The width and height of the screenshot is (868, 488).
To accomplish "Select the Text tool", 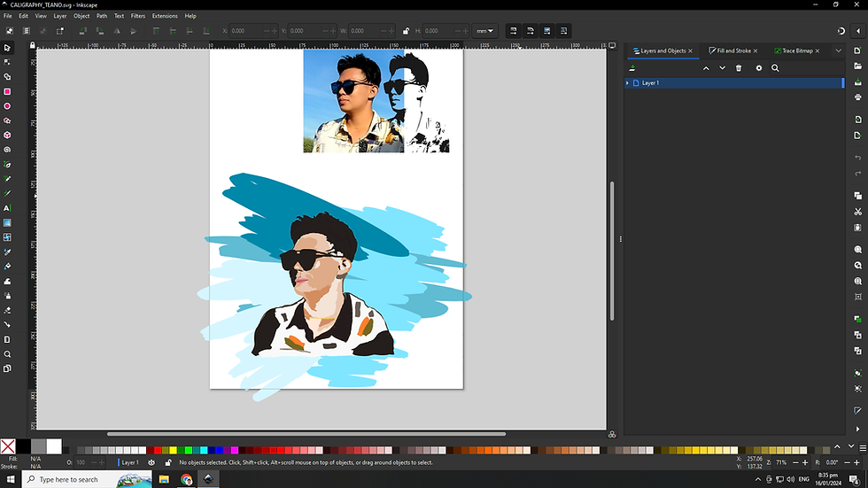I will tap(7, 208).
